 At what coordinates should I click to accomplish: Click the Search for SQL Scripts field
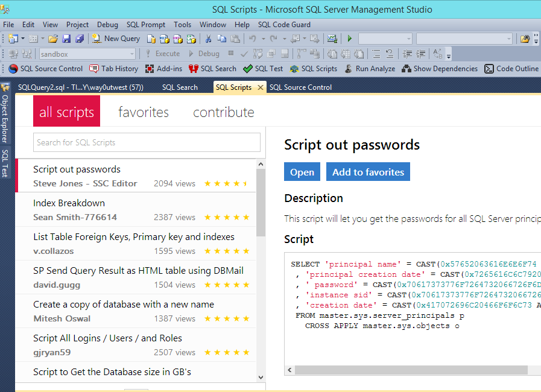(147, 142)
